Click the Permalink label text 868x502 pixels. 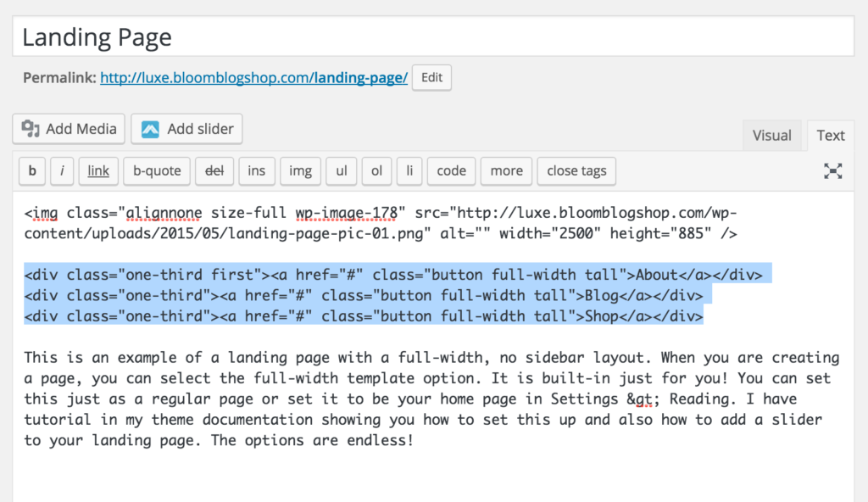[x=60, y=77]
